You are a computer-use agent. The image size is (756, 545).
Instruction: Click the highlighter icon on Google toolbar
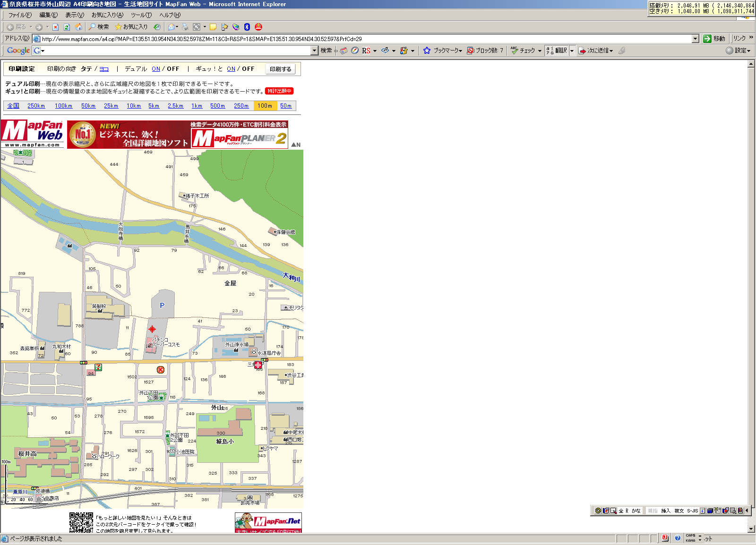[622, 51]
